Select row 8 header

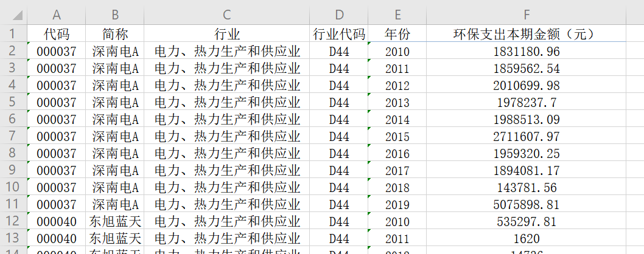point(12,153)
